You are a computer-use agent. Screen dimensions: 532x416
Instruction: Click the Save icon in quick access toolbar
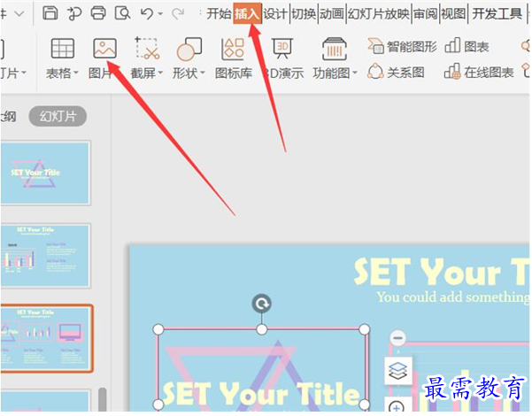(x=50, y=13)
